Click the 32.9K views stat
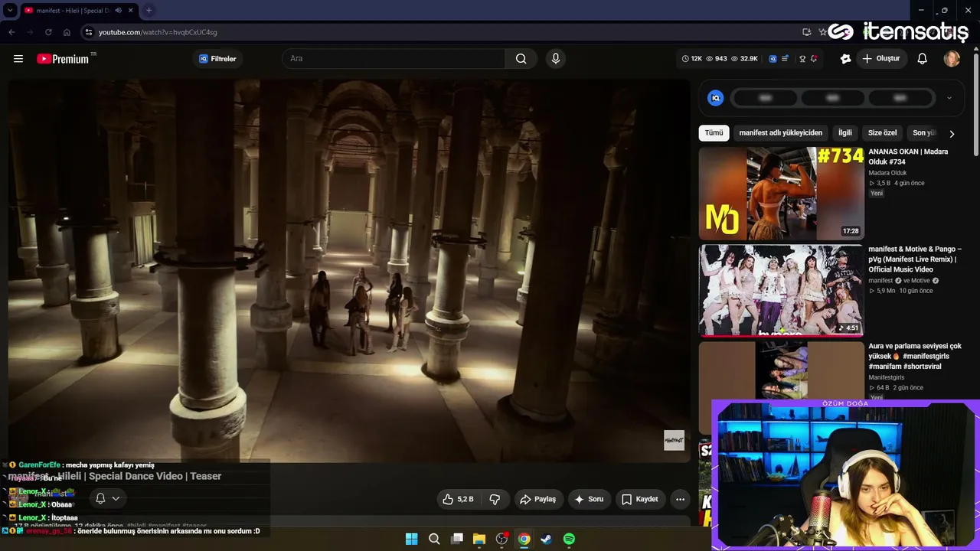Viewport: 980px width, 551px height. click(x=744, y=59)
